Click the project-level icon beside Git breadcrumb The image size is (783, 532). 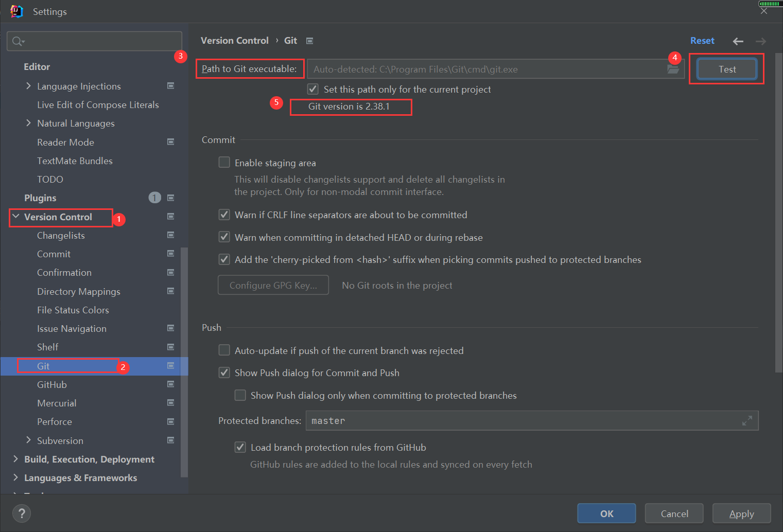pos(309,41)
